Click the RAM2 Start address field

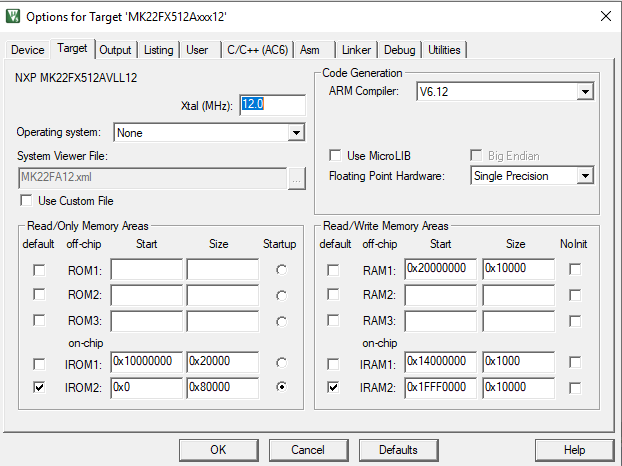pos(440,295)
